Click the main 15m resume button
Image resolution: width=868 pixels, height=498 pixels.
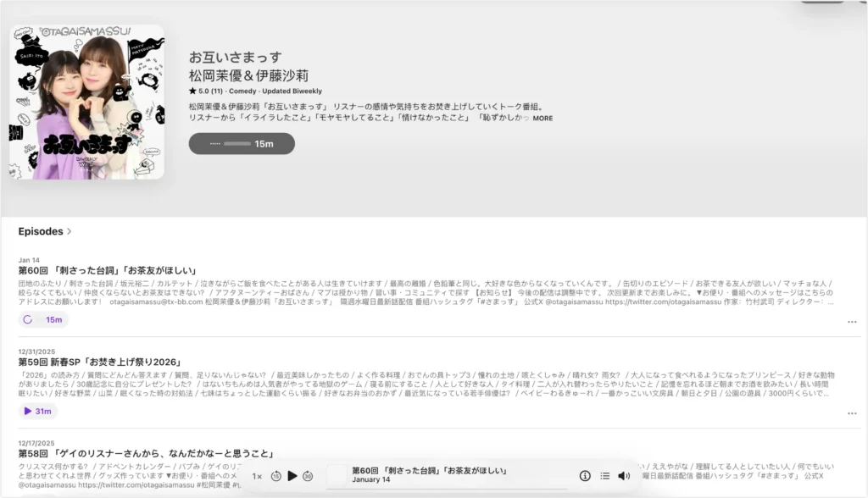point(242,144)
